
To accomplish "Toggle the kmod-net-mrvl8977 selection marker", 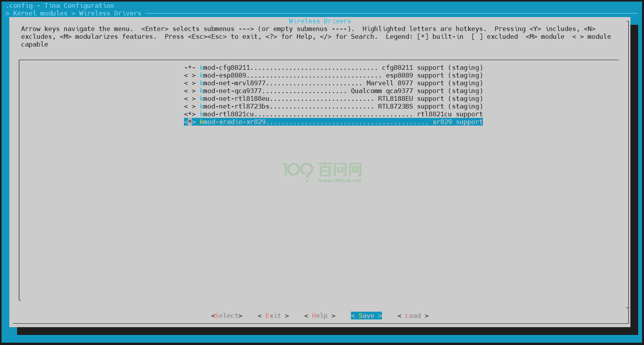I will click(190, 83).
